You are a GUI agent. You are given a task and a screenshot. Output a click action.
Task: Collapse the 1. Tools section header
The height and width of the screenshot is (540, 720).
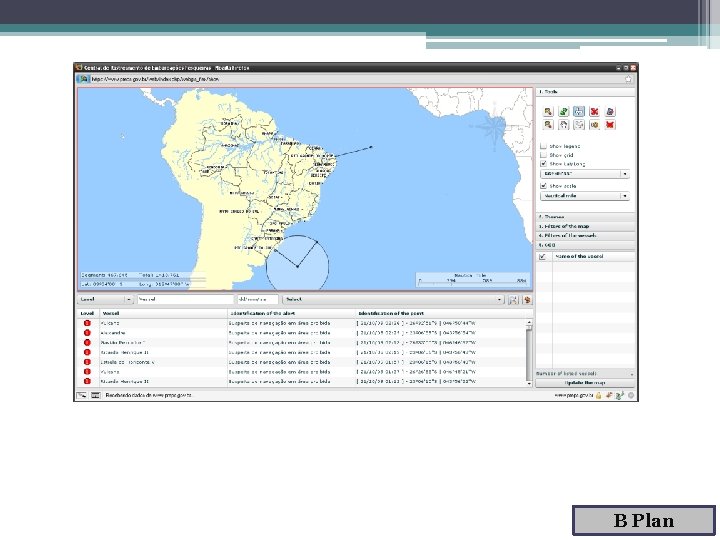585,92
